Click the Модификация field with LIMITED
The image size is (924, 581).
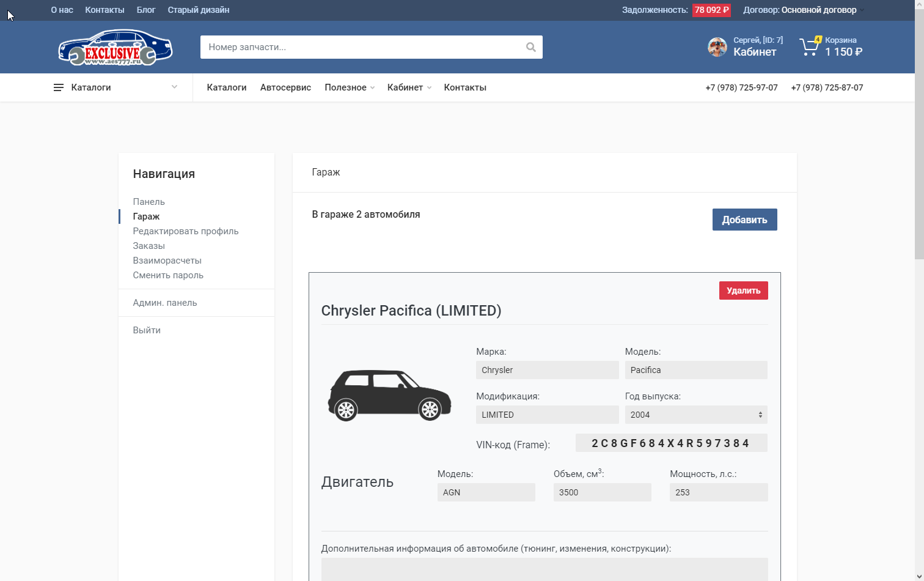click(x=548, y=415)
